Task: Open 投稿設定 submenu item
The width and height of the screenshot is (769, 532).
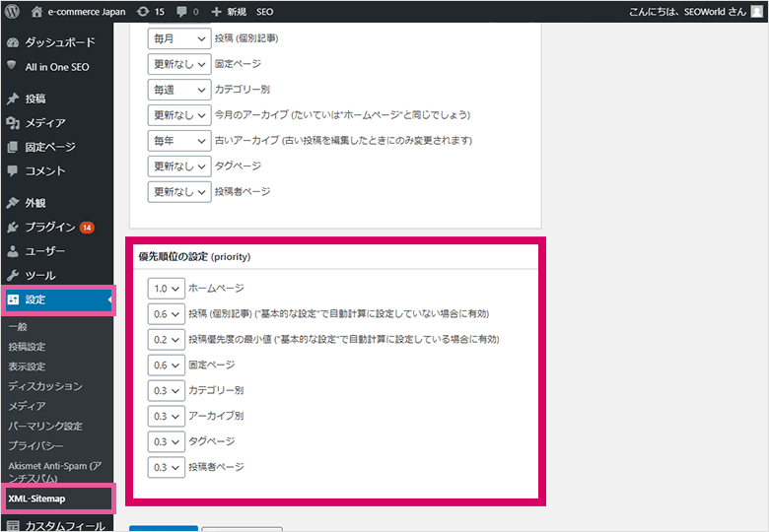Action: point(27,347)
